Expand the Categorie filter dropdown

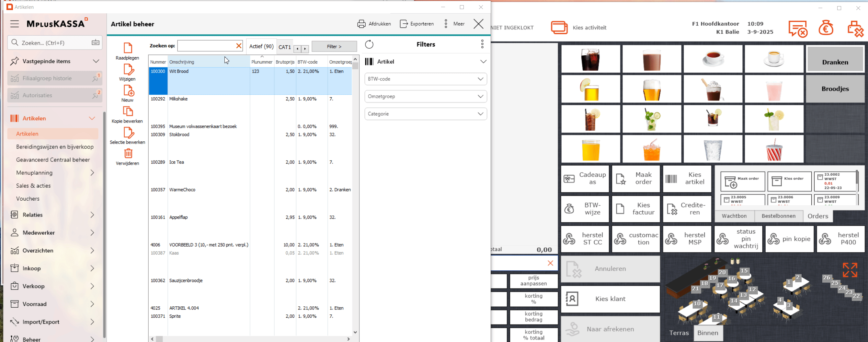click(x=426, y=114)
